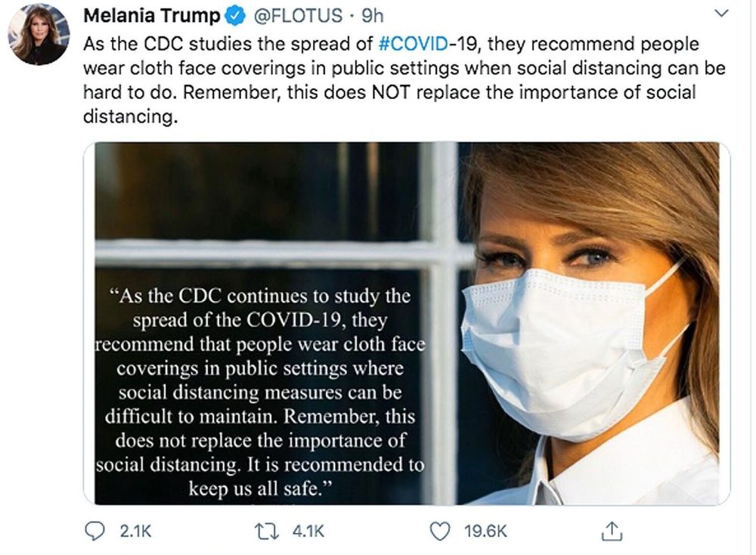The image size is (756, 555).
Task: Click the Melania Trump display name
Action: [x=151, y=16]
